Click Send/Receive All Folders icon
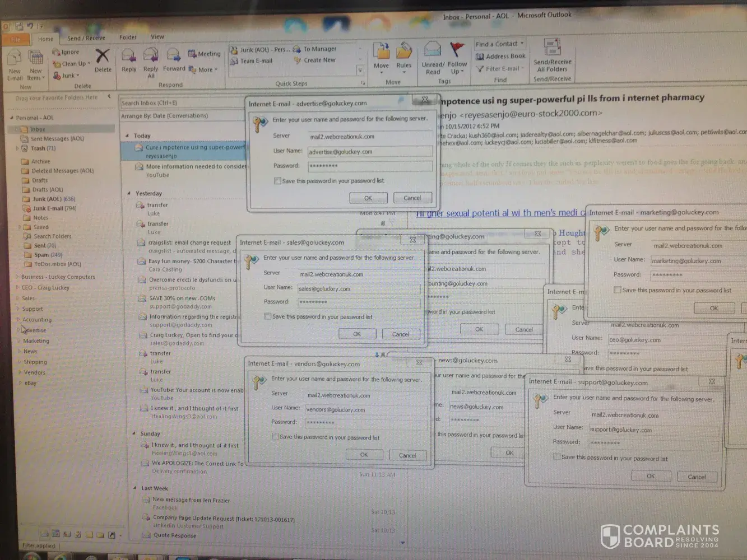Screen dimensions: 747x560 (x=552, y=49)
